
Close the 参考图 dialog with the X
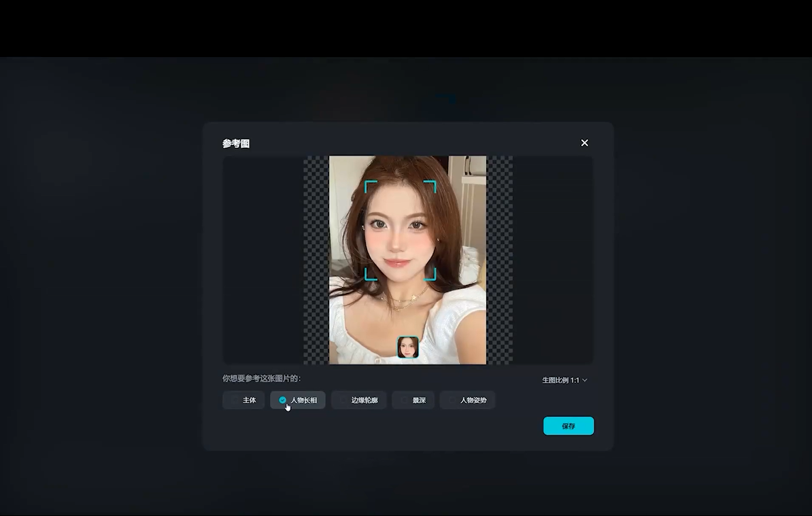point(584,143)
